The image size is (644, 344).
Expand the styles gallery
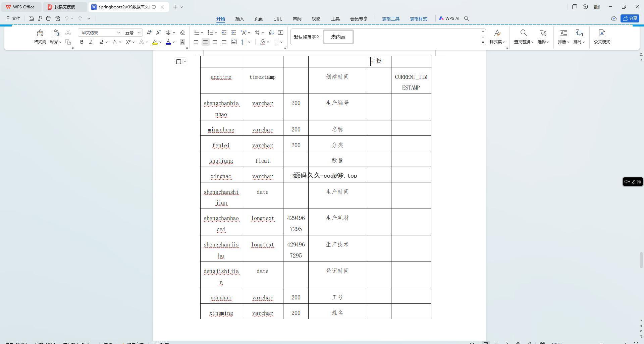[483, 42]
